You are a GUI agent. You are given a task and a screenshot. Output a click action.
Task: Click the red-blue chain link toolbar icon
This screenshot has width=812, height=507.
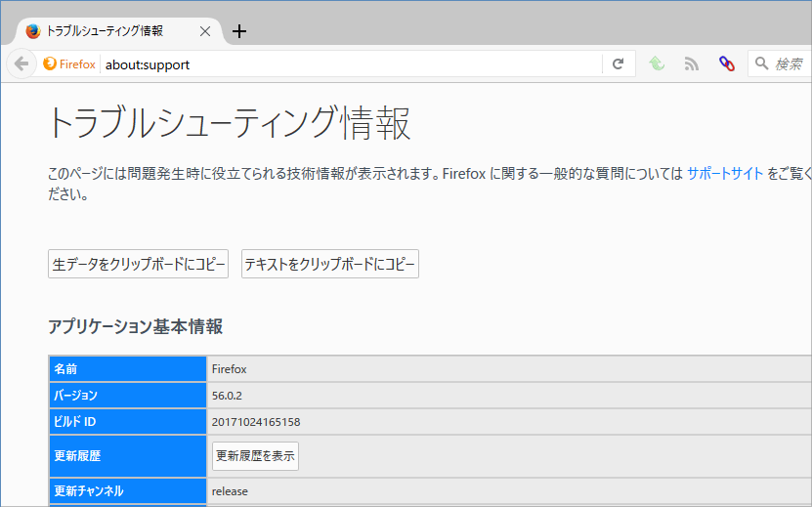point(727,63)
